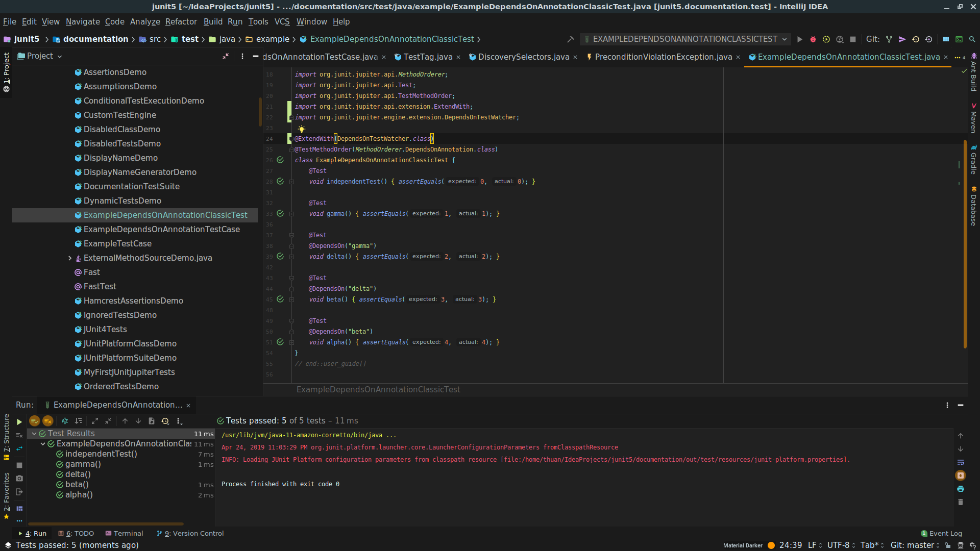Click Export Test Results icon
The image size is (980, 551).
(x=152, y=421)
